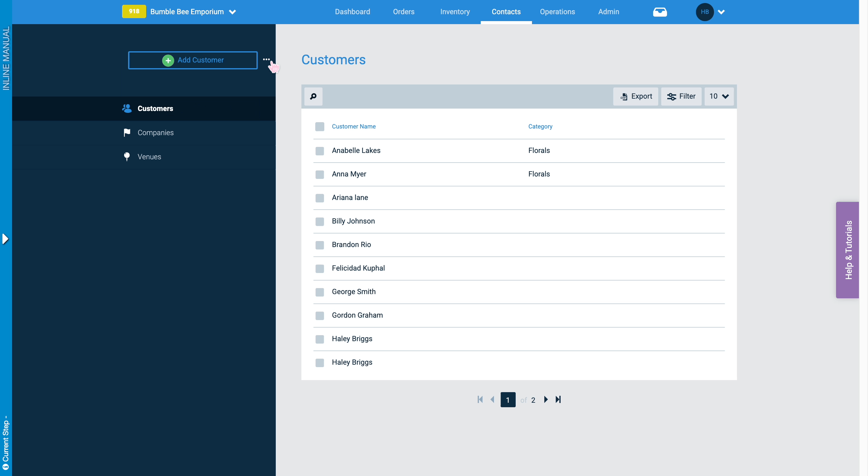Click the Customers people icon in sidebar
The height and width of the screenshot is (476, 868).
(127, 108)
